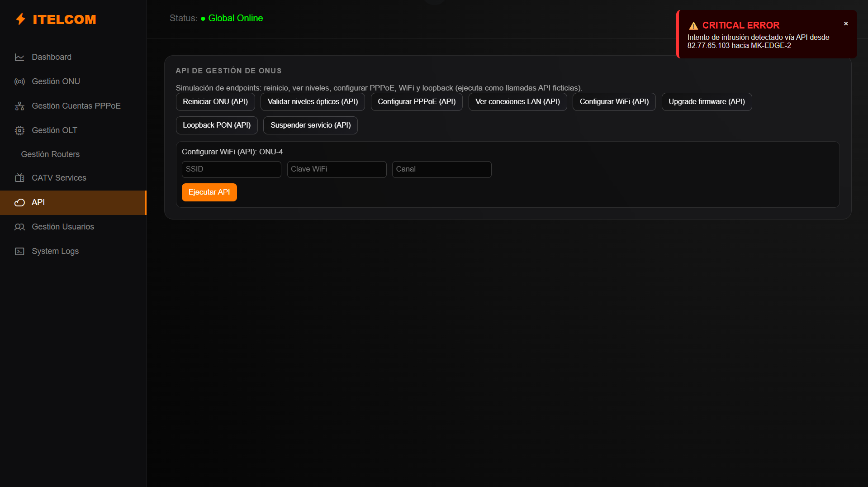Click Ver conexiones LAN (API)
Image resolution: width=868 pixels, height=487 pixels.
(517, 102)
